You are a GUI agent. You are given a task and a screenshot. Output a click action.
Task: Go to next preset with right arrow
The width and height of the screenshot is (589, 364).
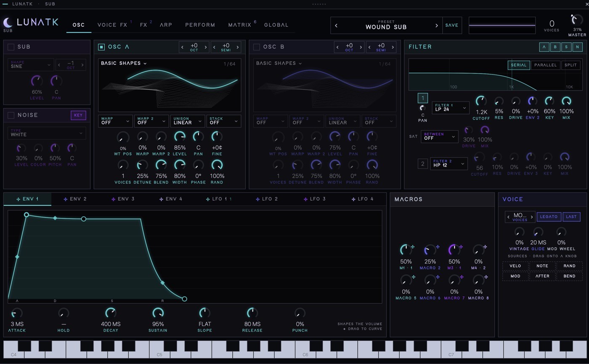tap(436, 26)
